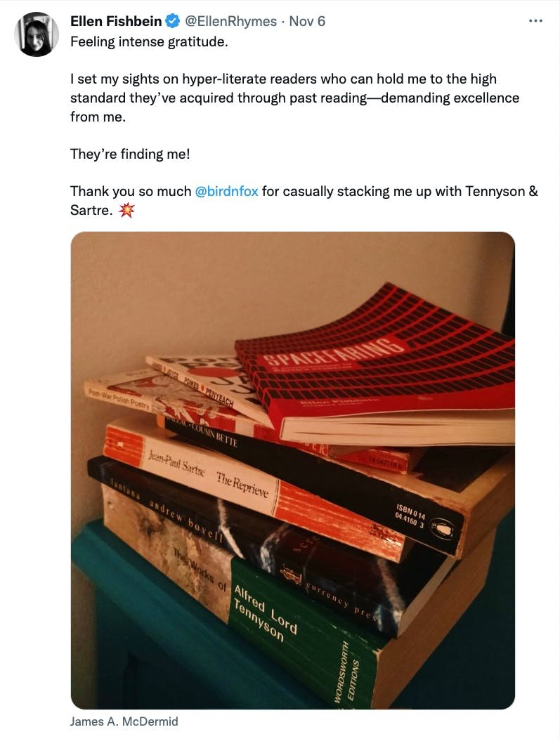
Task: Open the tweet's three-dot more menu
Action: [x=535, y=21]
